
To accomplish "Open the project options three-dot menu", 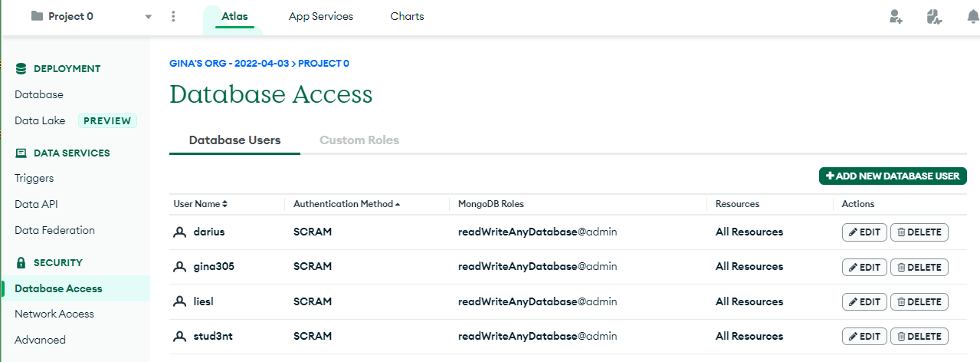I will (x=174, y=16).
